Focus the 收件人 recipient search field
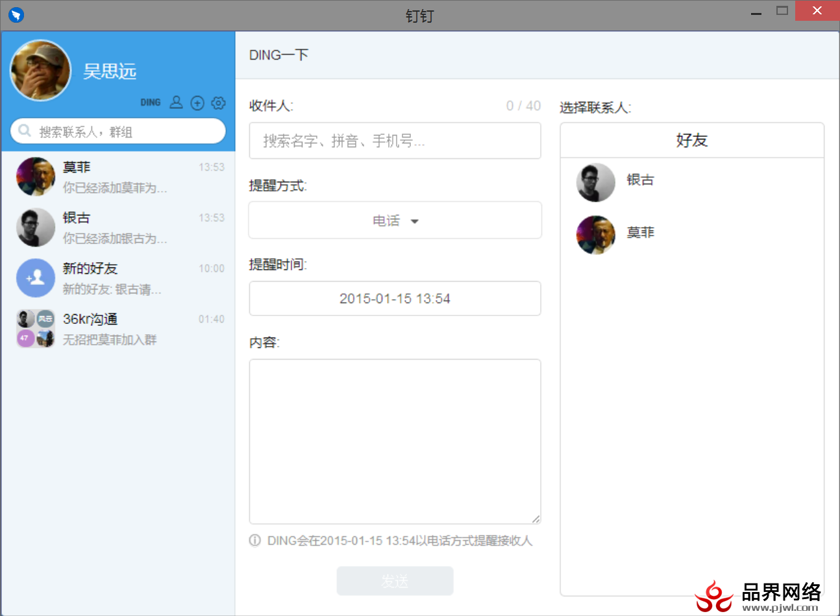The width and height of the screenshot is (840, 616). point(395,140)
